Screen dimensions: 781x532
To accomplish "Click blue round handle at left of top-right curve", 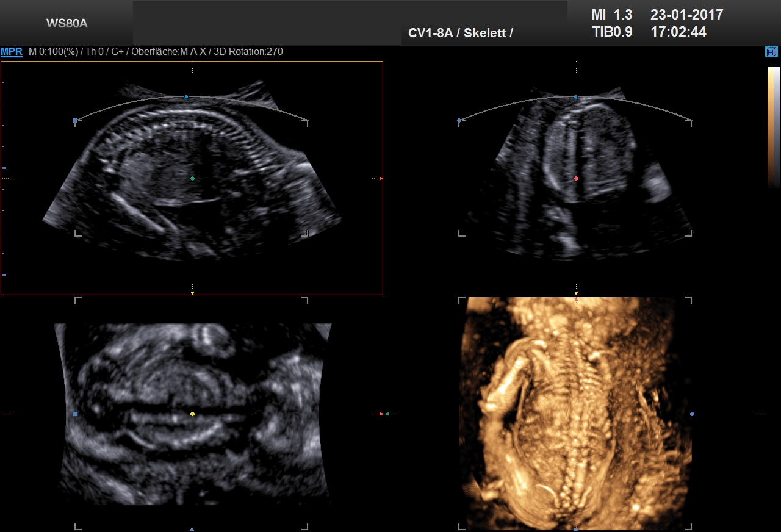I will click(459, 121).
